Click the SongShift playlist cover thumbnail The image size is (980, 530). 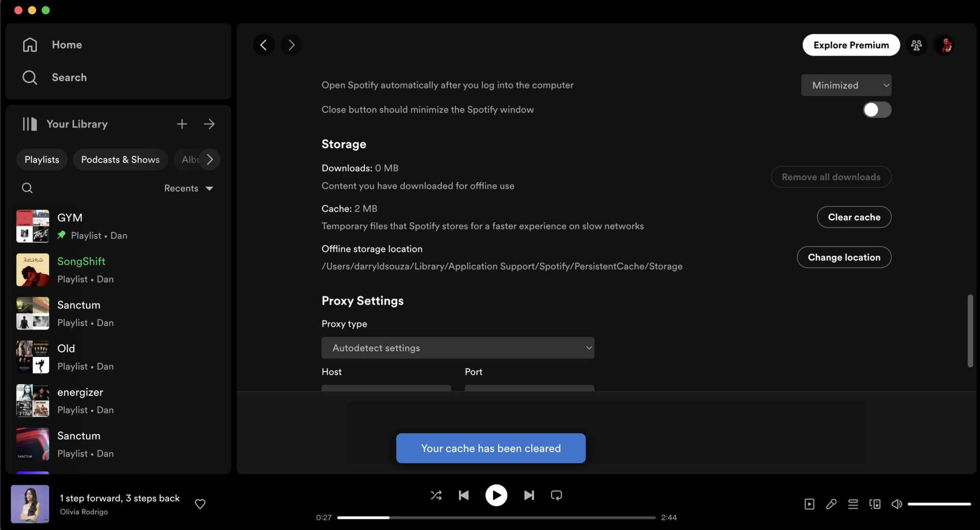click(33, 270)
